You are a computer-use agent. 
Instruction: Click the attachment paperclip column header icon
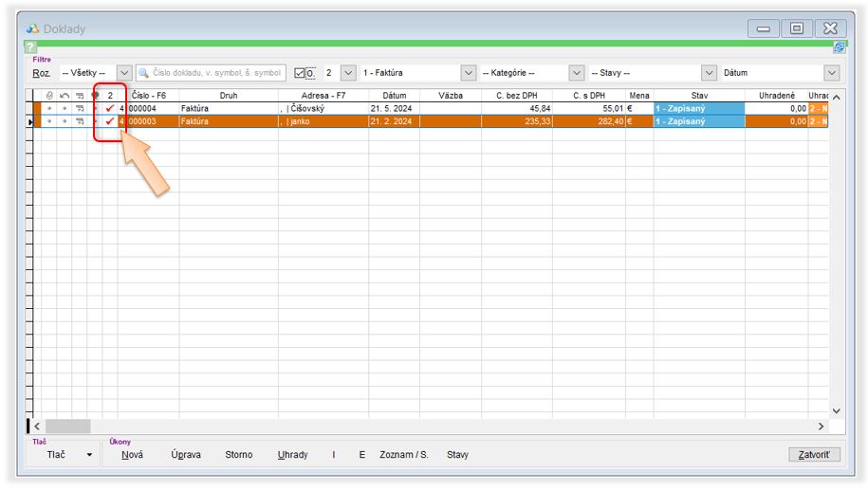point(49,96)
